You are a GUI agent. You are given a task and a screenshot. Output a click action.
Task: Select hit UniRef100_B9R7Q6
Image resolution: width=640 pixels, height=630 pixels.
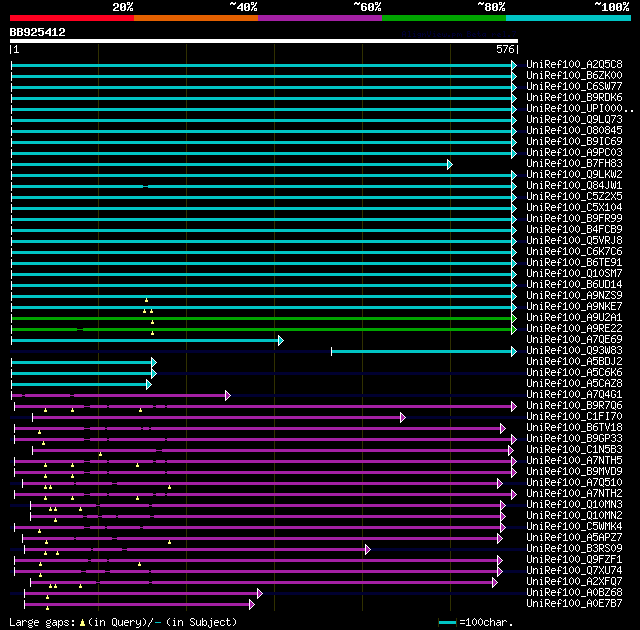[x=574, y=406]
